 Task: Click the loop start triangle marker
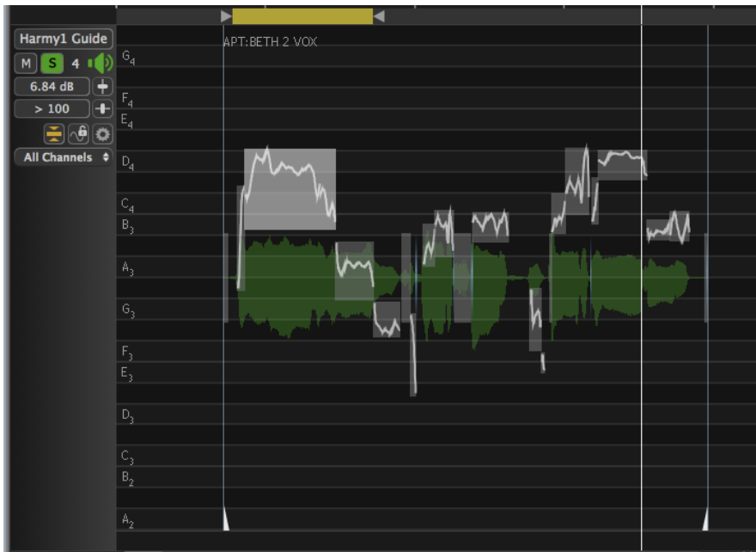tap(226, 16)
